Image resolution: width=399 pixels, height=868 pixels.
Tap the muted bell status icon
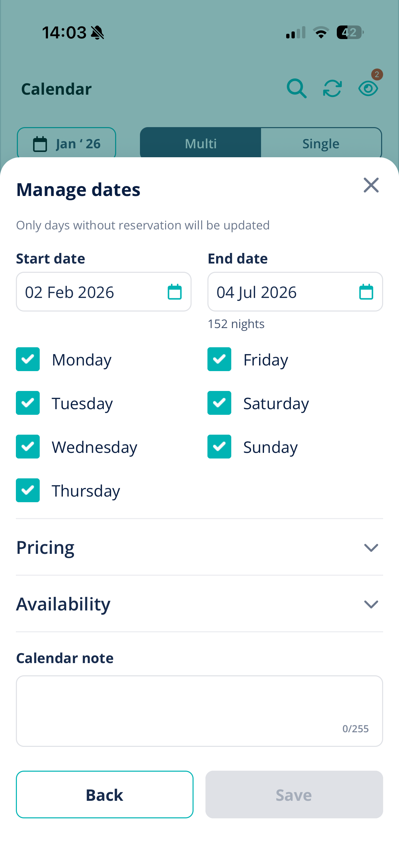pos(98,33)
